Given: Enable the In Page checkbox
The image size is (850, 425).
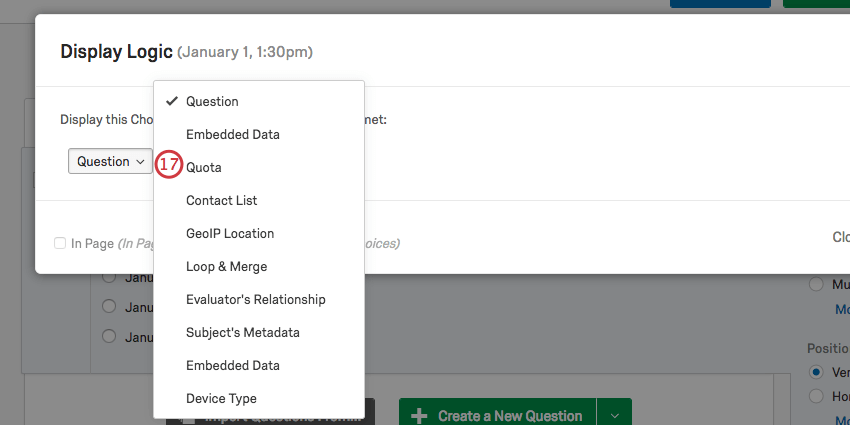Looking at the screenshot, I should [x=61, y=243].
